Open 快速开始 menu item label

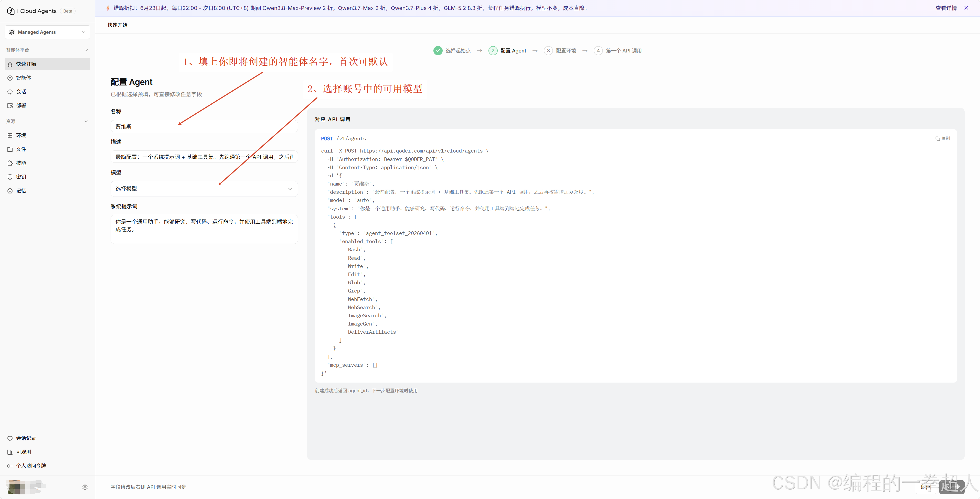pos(26,64)
